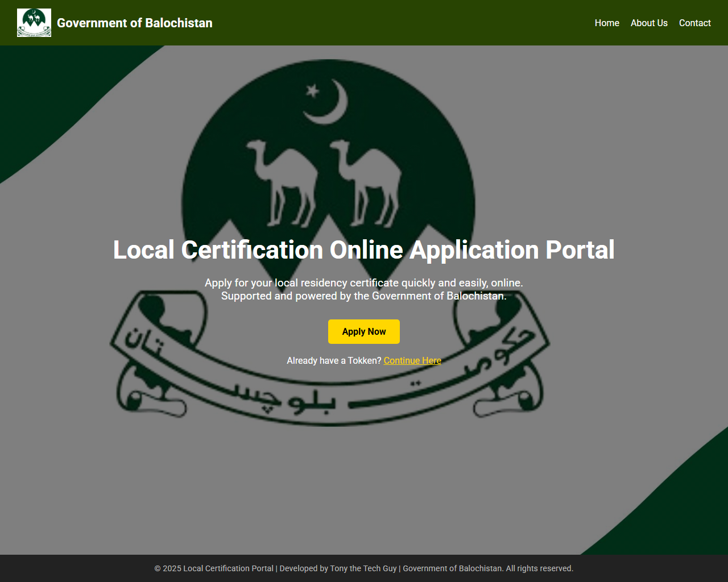Click the 'Already have a Tokken?' text
The image size is (728, 582).
pos(334,360)
